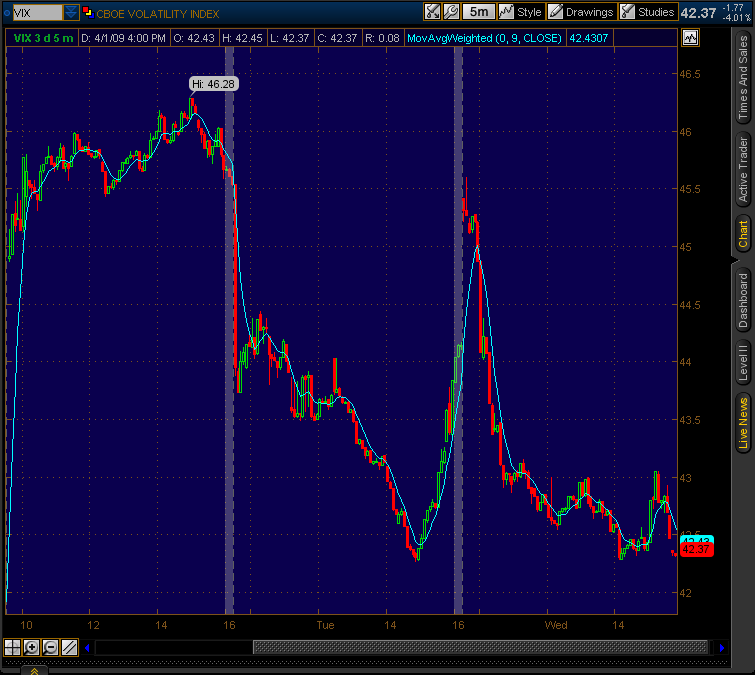755x675 pixels.
Task: Expand the bottom double-chevron panel
Action: [x=34, y=671]
